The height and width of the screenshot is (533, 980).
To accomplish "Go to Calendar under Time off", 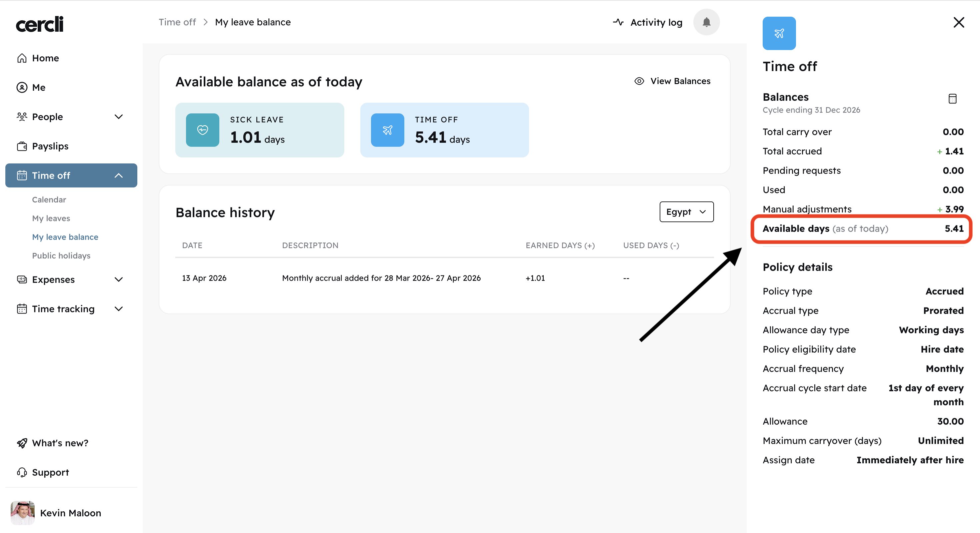I will [x=49, y=199].
